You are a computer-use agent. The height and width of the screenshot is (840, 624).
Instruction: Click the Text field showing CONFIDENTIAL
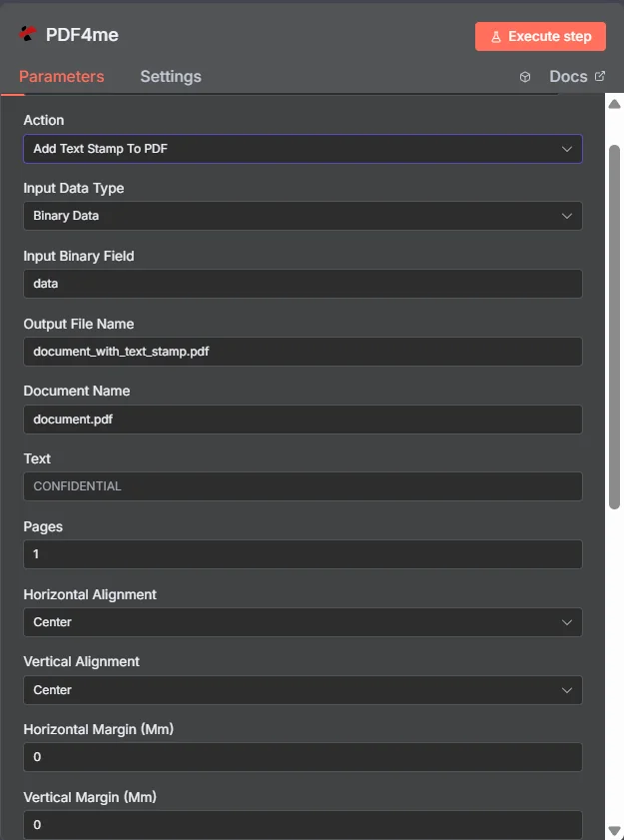tap(303, 486)
